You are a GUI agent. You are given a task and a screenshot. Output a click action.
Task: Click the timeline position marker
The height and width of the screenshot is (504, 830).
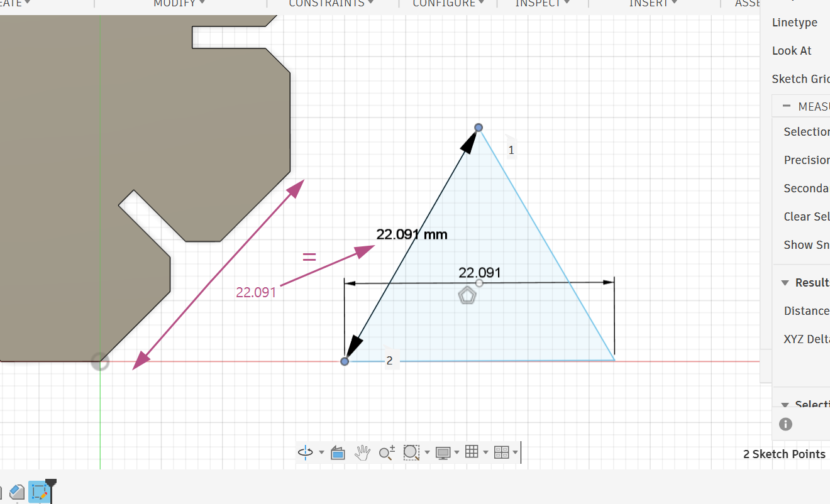click(x=51, y=483)
